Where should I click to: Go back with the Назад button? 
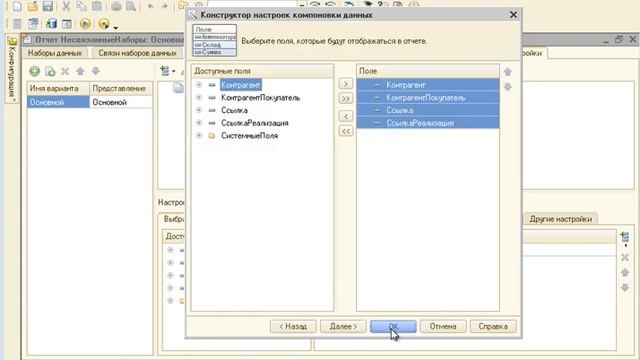(293, 327)
